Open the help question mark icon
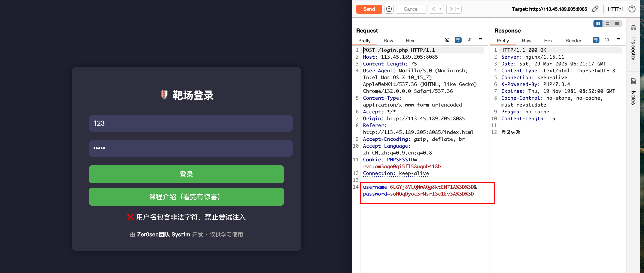644x273 pixels. (x=632, y=9)
